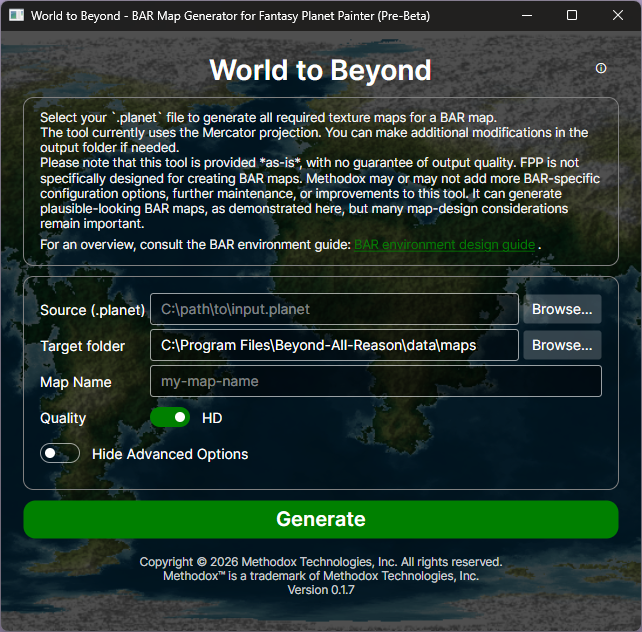642x632 pixels.
Task: Click the 'Source (.planet)' label
Action: (93, 310)
